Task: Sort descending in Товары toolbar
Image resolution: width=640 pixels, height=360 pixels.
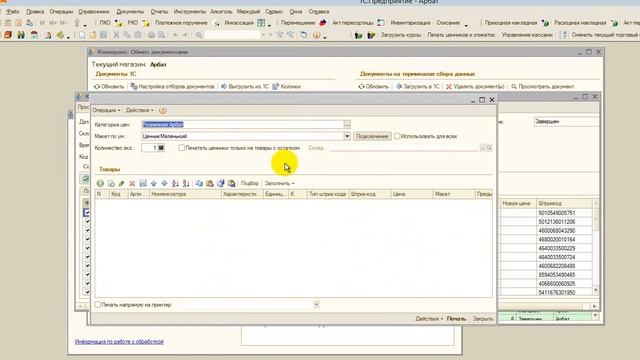Action: (x=186, y=184)
